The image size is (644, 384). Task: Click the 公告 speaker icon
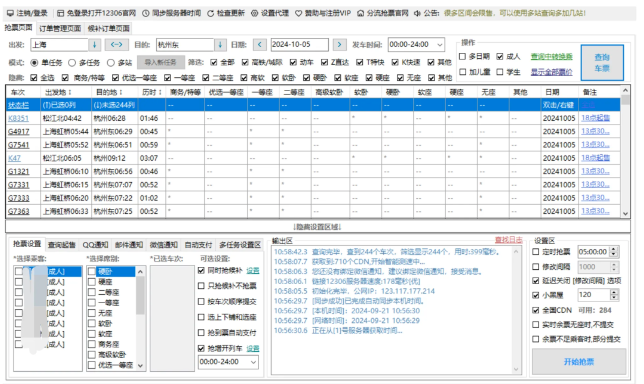click(x=417, y=13)
